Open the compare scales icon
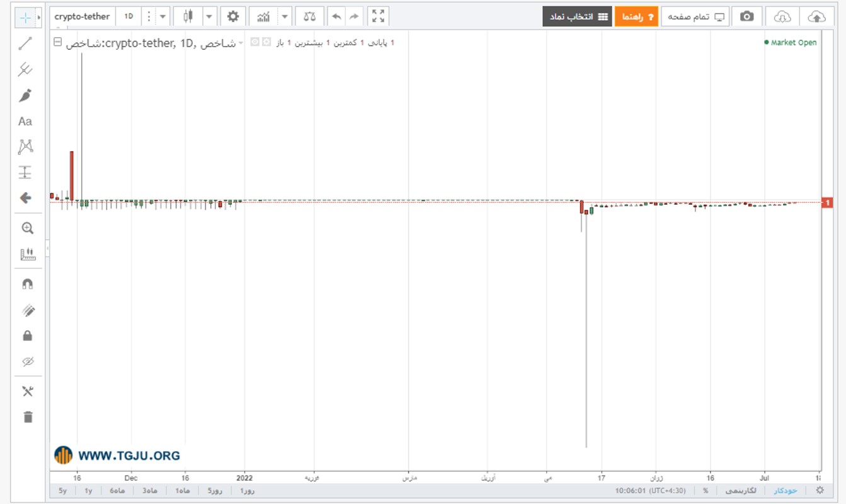Viewport: 846px width, 504px height. 309,16
